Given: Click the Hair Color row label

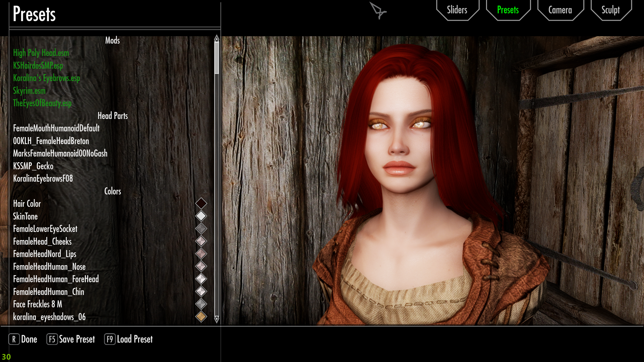Looking at the screenshot, I should 27,204.
